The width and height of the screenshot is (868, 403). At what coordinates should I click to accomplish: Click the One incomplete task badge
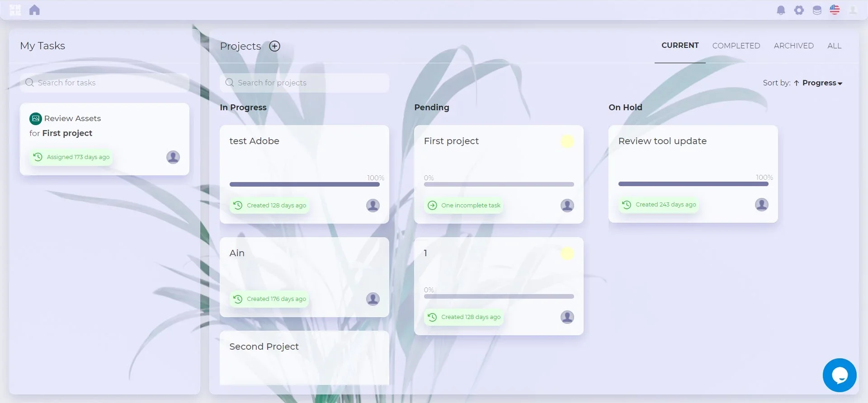[465, 206]
